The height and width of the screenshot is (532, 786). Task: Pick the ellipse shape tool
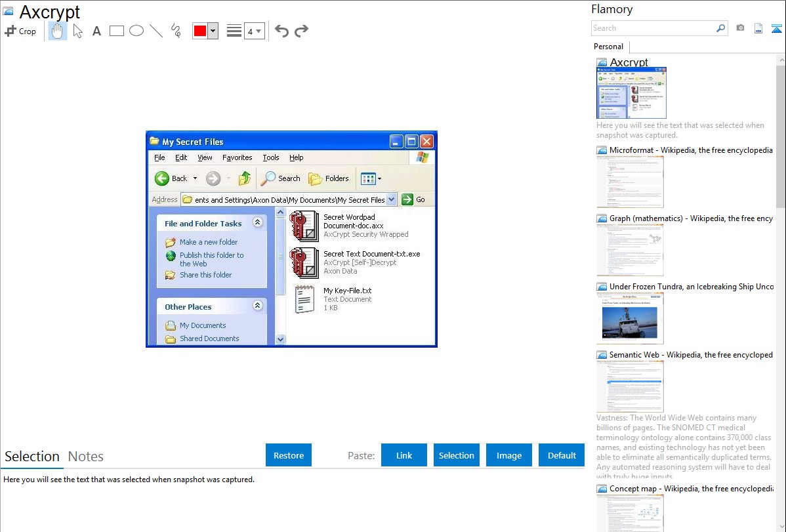click(136, 31)
